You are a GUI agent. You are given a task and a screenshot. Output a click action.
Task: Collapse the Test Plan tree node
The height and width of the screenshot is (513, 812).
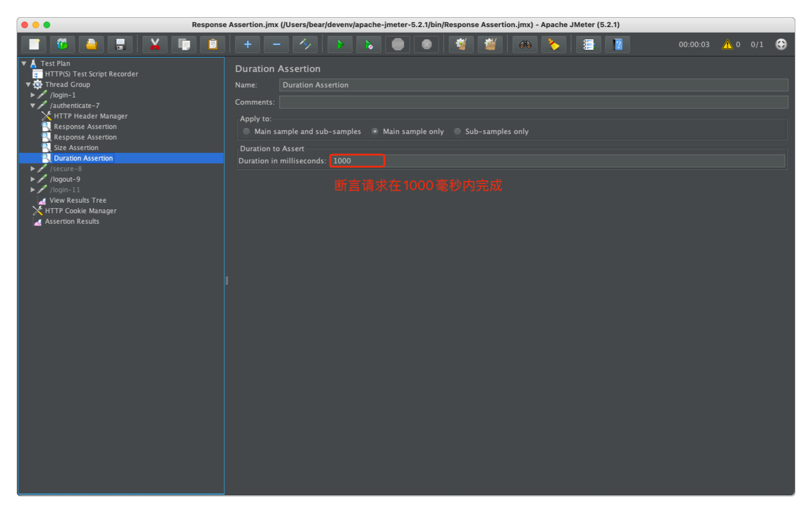pyautogui.click(x=24, y=63)
